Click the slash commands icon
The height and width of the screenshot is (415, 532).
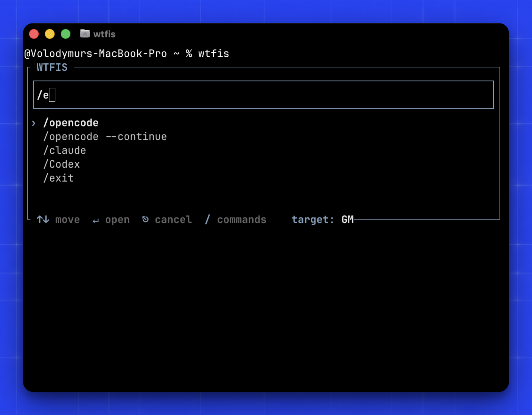[x=207, y=219]
